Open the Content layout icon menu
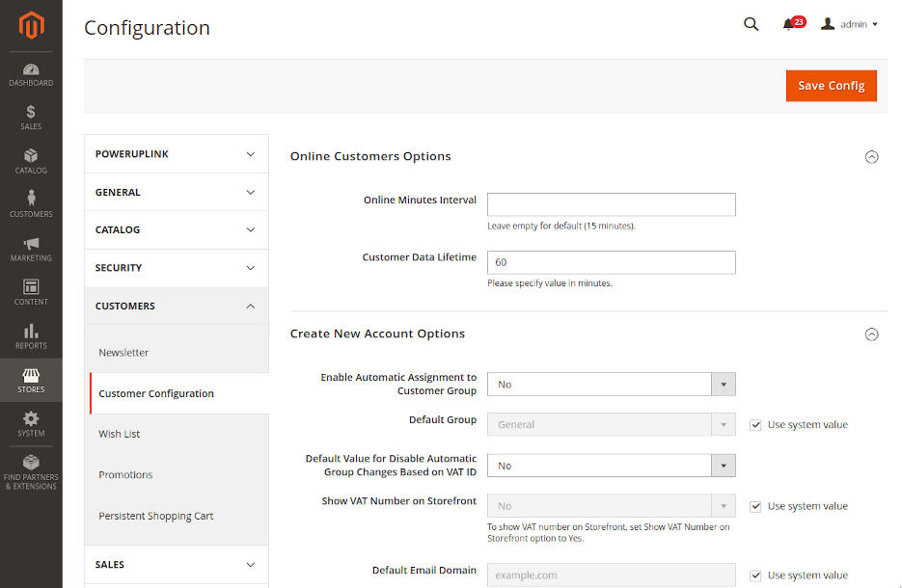 (x=31, y=293)
